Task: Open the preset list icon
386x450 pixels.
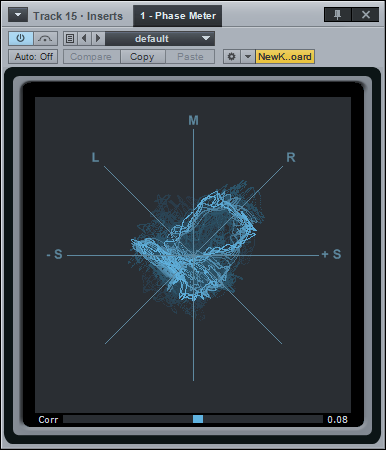Action: tap(70, 38)
